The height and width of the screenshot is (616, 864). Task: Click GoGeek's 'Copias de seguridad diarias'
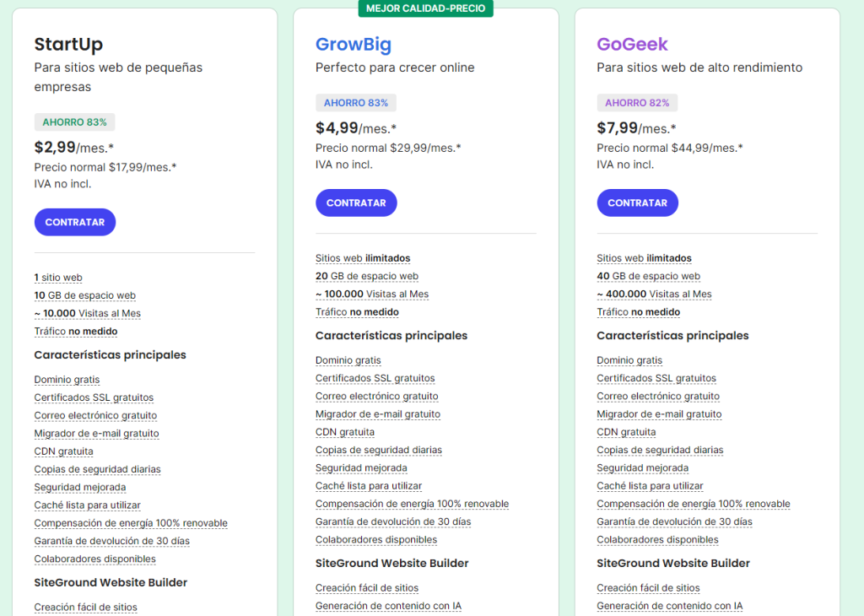660,450
